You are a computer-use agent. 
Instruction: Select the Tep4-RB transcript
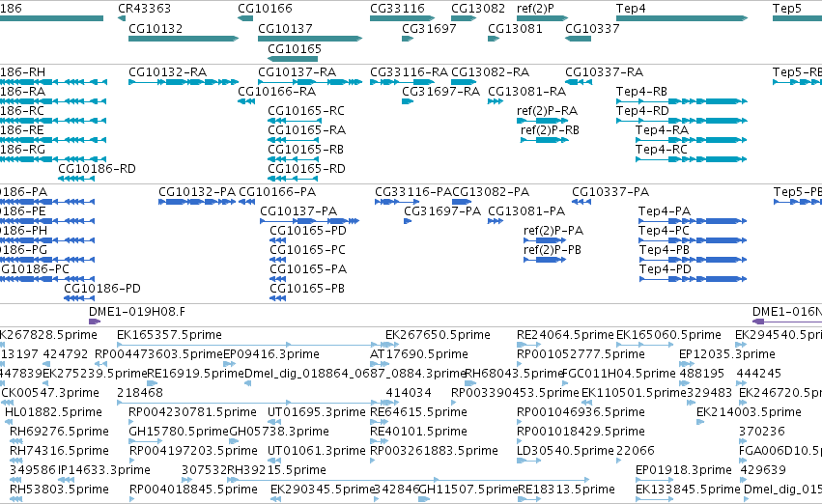point(682,101)
